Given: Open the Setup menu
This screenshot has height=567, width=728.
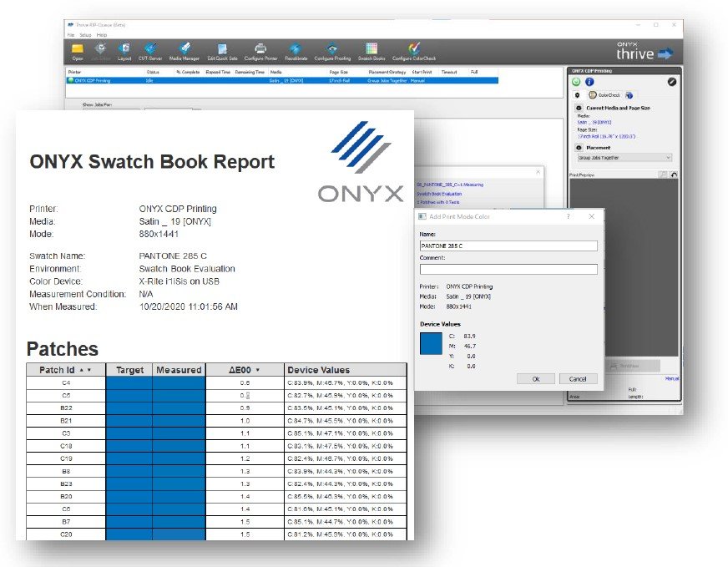Looking at the screenshot, I should click(85, 35).
